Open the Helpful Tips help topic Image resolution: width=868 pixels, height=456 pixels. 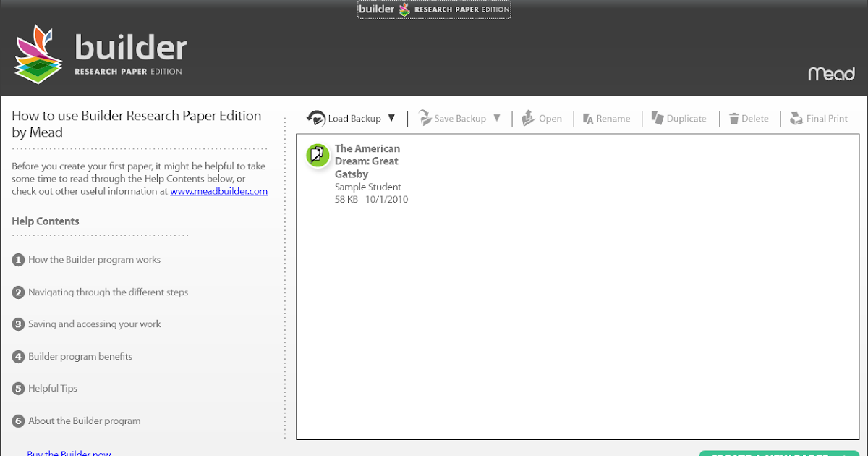pos(53,389)
